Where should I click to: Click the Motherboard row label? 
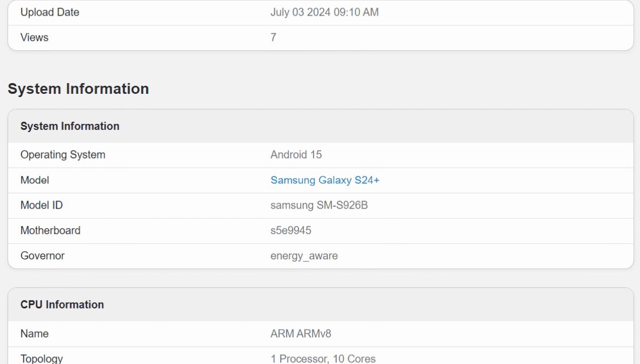50,231
